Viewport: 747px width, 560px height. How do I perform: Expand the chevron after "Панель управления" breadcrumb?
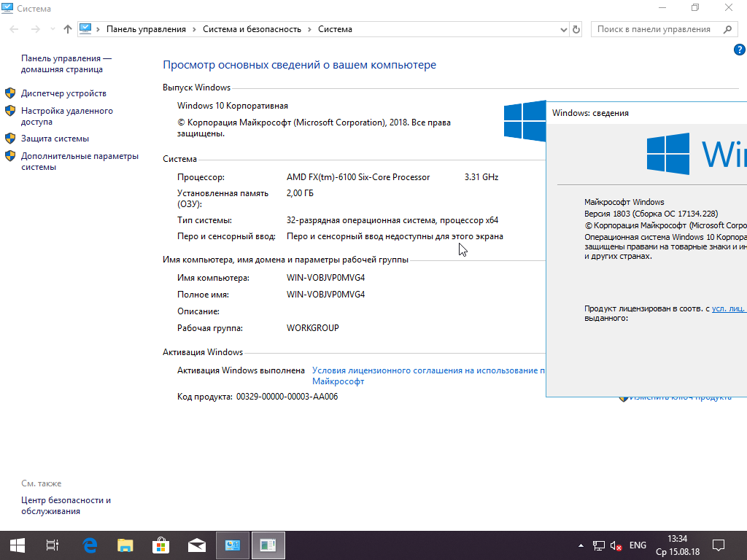(194, 29)
